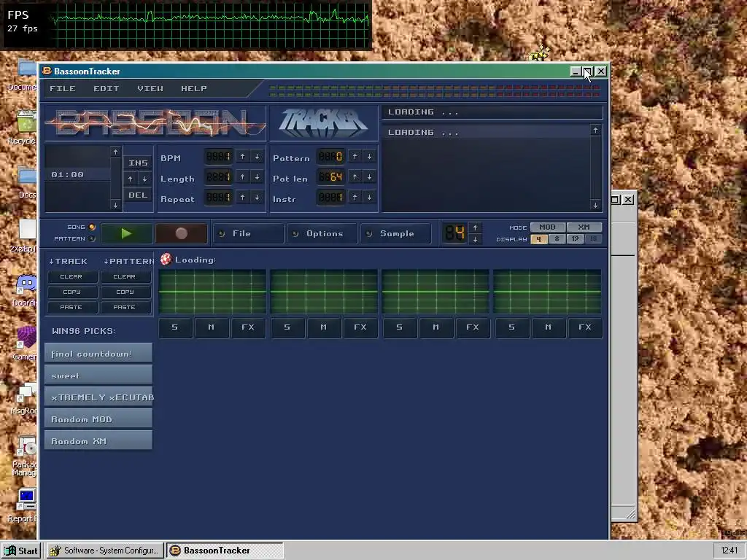Open the EDIT menu
The width and height of the screenshot is (747, 560).
[107, 88]
